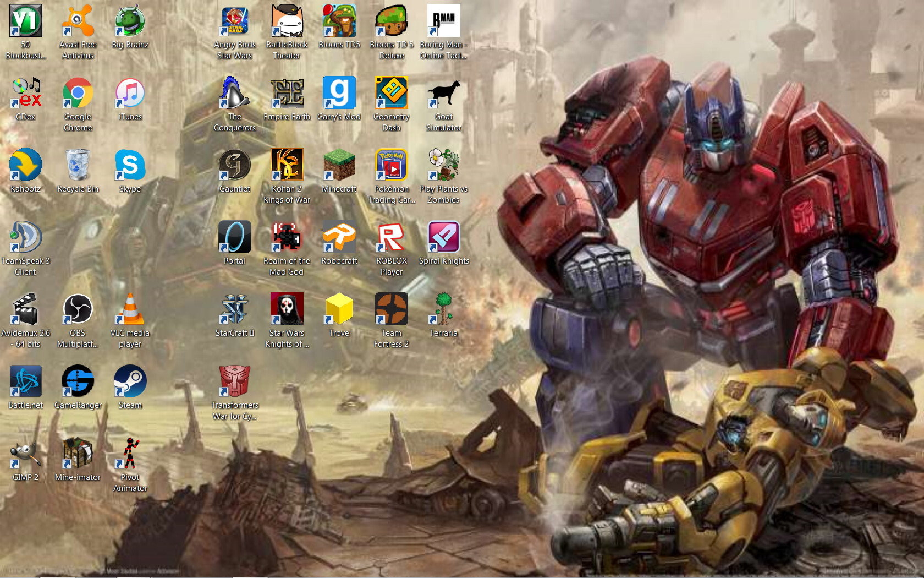Click the Terraria desktop shortcut
Screen dimensions: 924x578
coord(443,309)
